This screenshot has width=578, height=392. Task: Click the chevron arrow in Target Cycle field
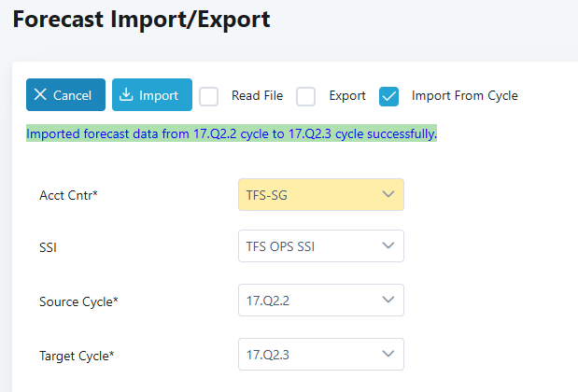(388, 355)
